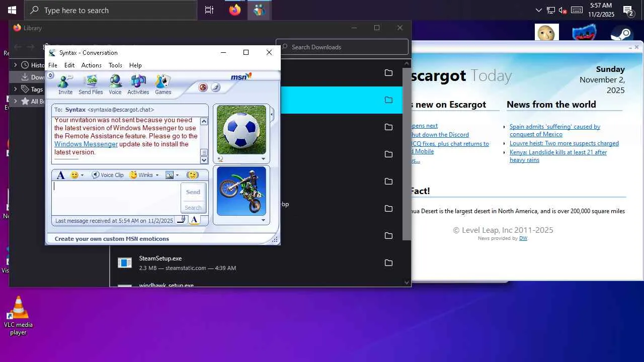The height and width of the screenshot is (362, 644).
Task: Click the DW news provider link
Action: [523, 238]
